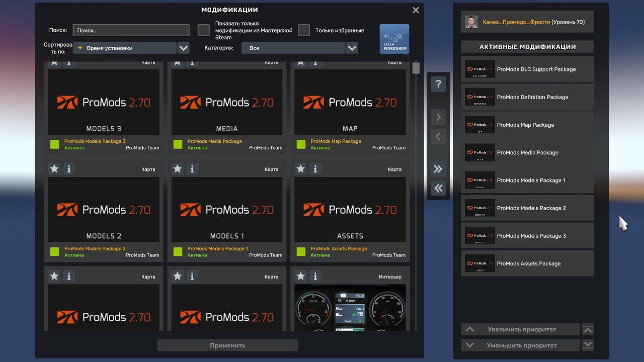
Task: Click green status box of Assets Package
Action: coord(301,252)
